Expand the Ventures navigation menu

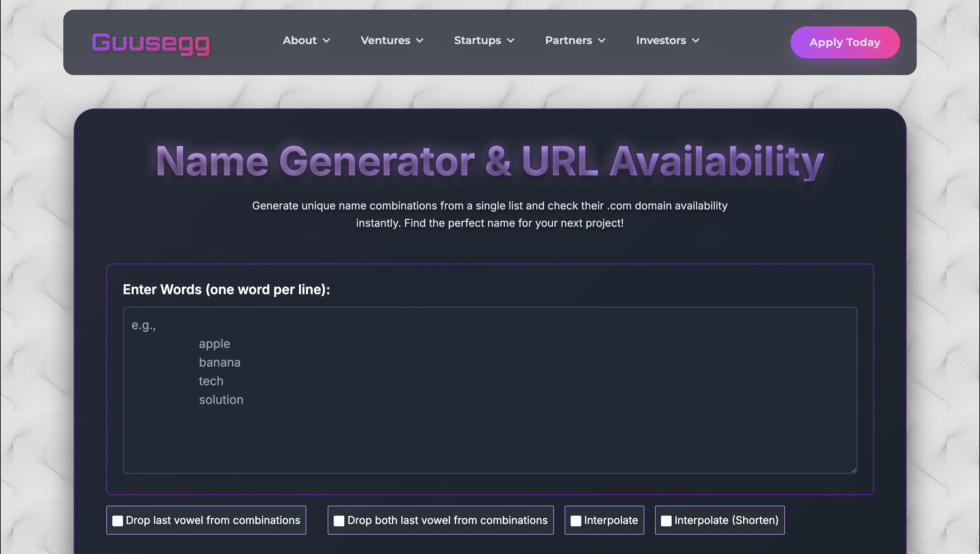coord(385,40)
